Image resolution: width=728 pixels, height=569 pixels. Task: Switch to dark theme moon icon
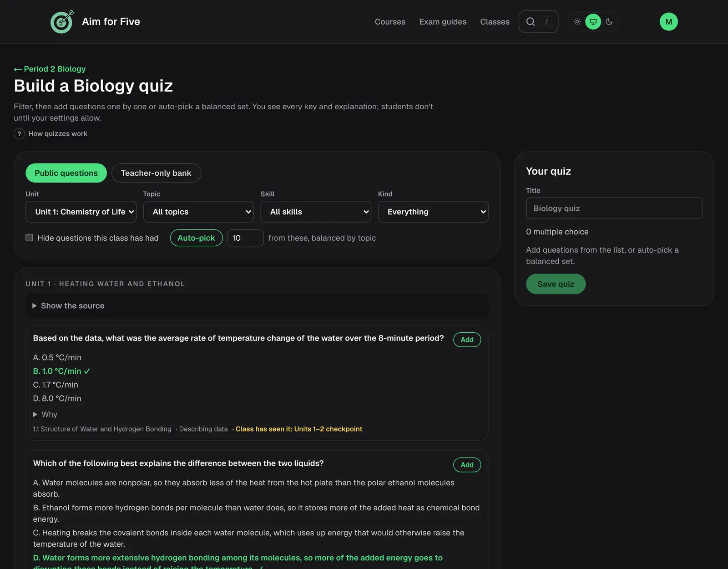coord(609,22)
